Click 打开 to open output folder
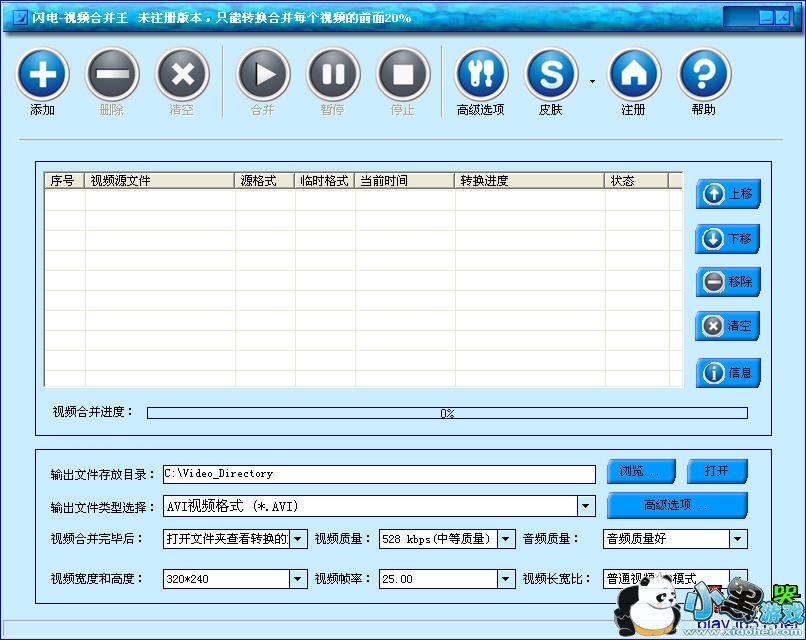 pyautogui.click(x=716, y=472)
